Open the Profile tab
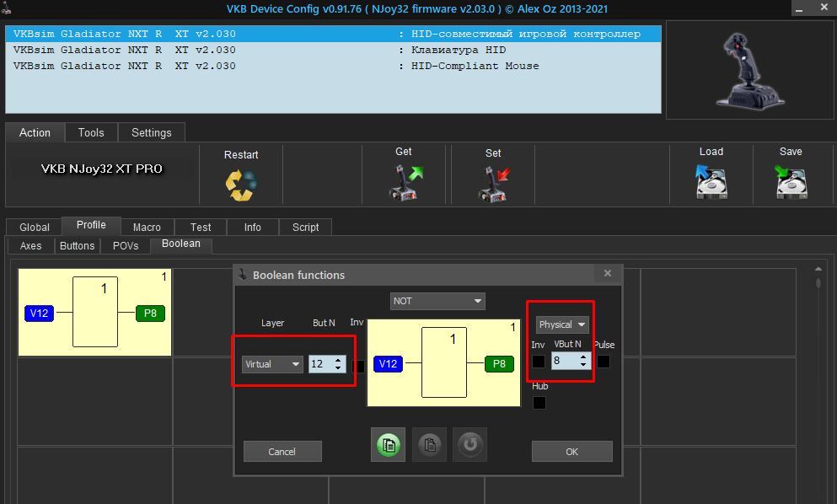 [x=91, y=225]
